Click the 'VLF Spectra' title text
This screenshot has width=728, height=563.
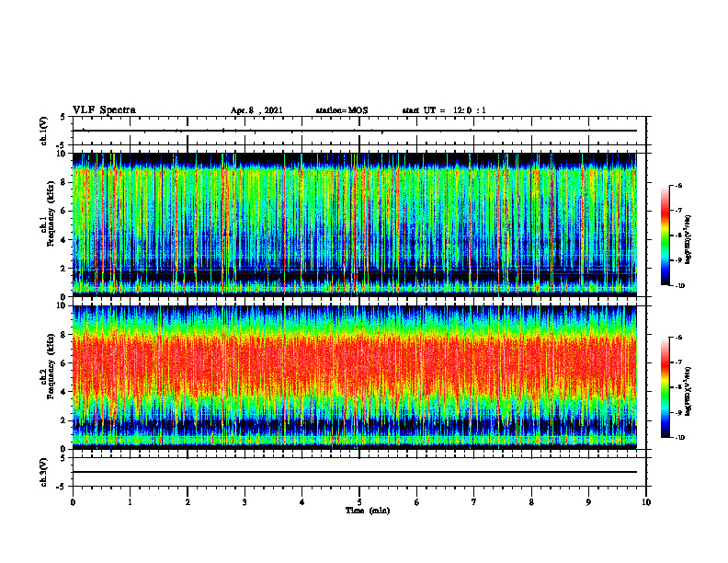click(104, 110)
